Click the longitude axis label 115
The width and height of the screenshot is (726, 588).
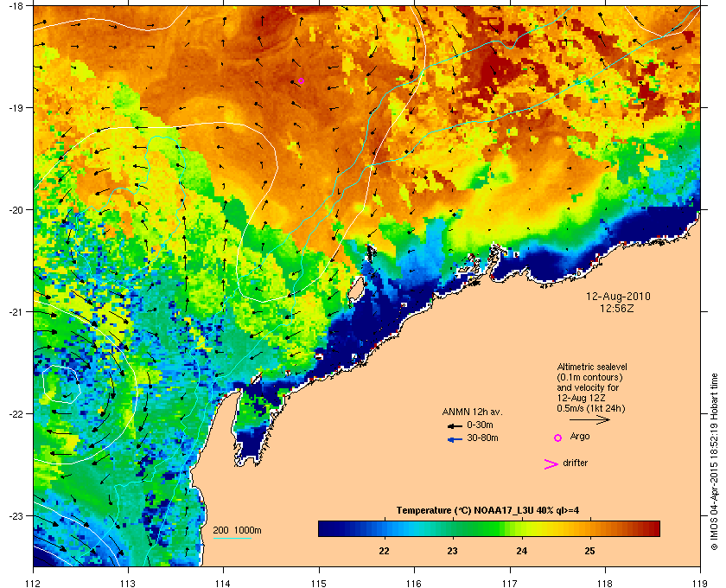coord(319,584)
